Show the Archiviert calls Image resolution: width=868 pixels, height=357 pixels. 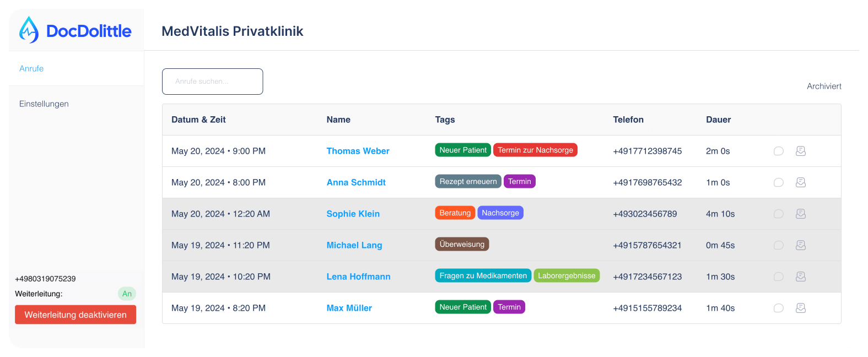824,86
